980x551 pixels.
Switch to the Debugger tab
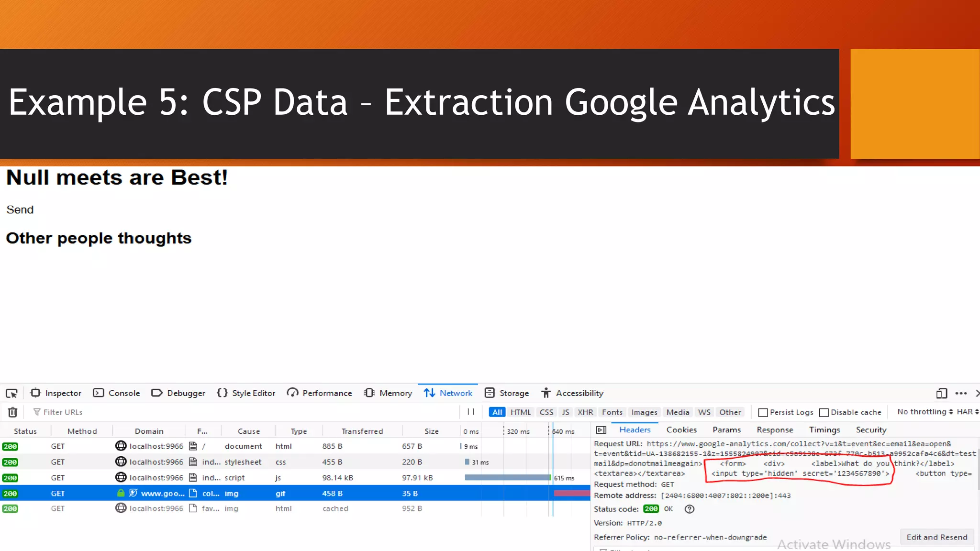click(x=178, y=393)
